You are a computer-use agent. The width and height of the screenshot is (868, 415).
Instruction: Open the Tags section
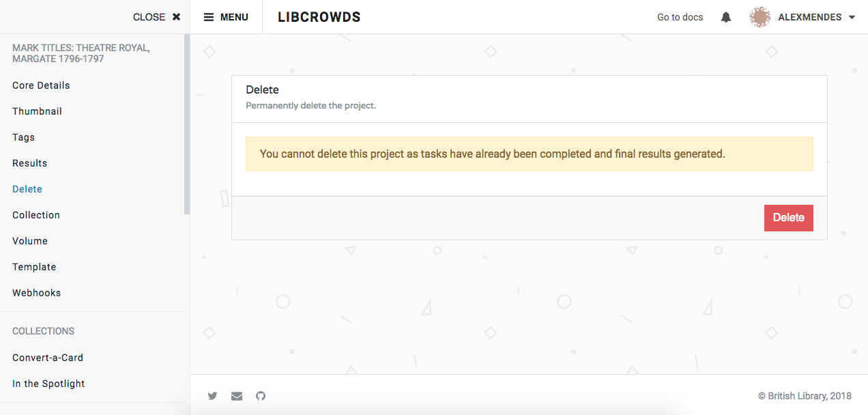pos(23,137)
